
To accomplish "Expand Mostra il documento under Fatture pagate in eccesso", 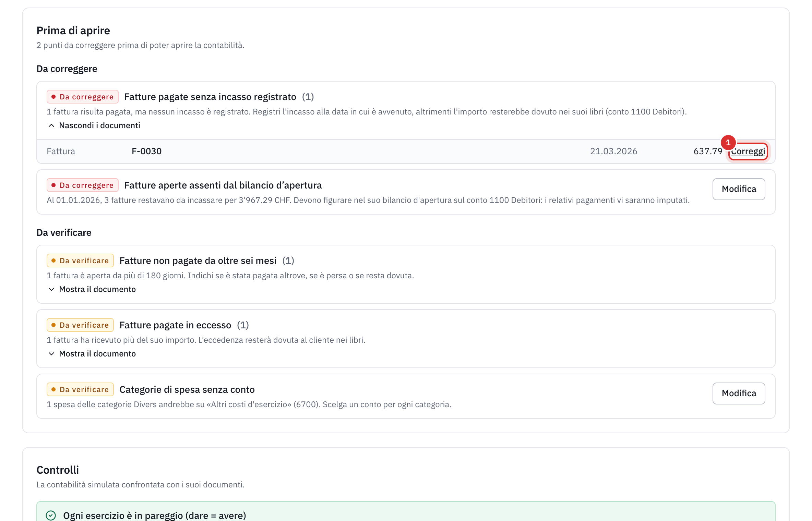I will click(x=92, y=354).
